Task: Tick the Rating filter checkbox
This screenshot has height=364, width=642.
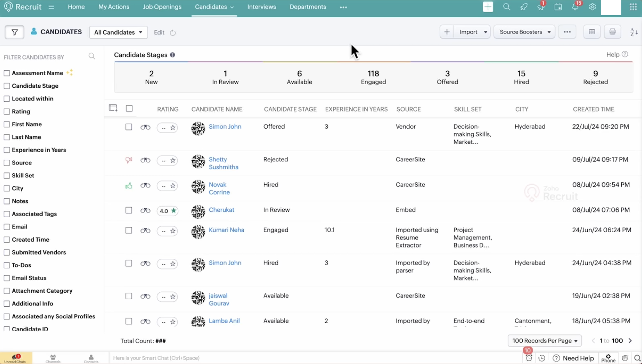Action: [7, 112]
